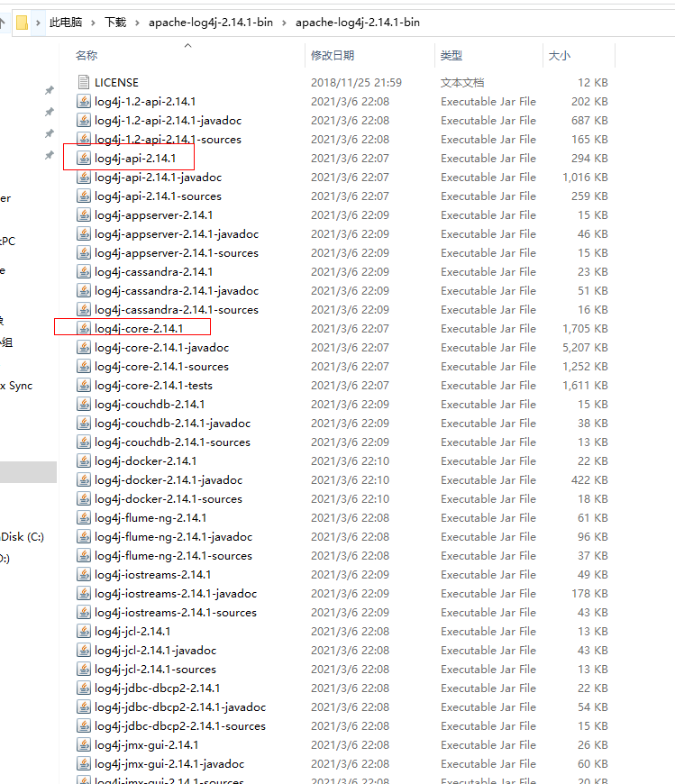This screenshot has width=675, height=784.
Task: Select the Sync entry in the navigation pane
Action: (16, 386)
